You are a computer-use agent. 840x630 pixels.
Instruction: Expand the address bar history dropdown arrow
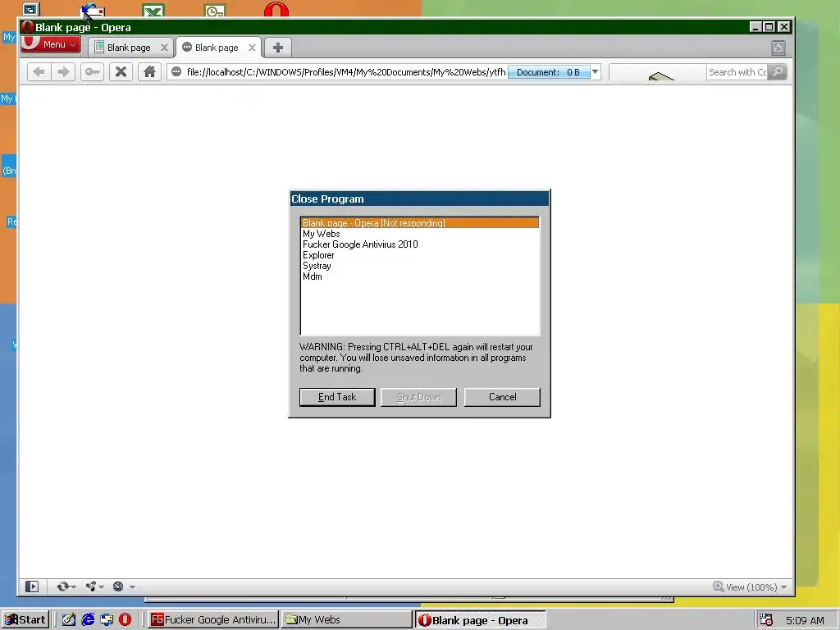point(596,72)
